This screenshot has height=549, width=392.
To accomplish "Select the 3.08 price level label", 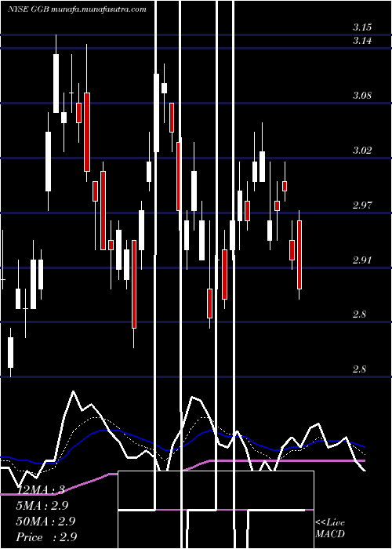I will click(362, 95).
